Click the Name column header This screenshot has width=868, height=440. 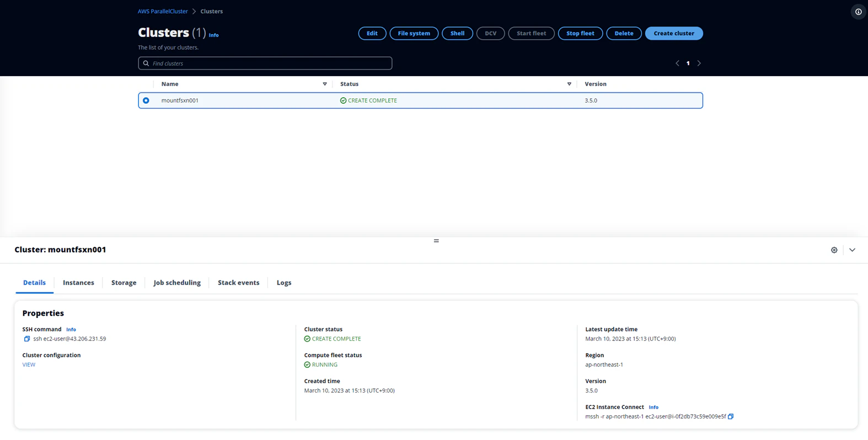click(170, 84)
